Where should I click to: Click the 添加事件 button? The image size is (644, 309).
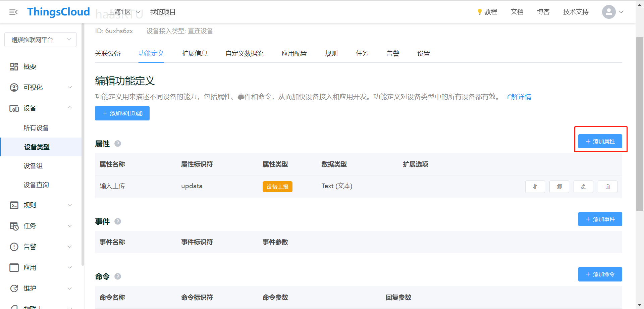(600, 219)
